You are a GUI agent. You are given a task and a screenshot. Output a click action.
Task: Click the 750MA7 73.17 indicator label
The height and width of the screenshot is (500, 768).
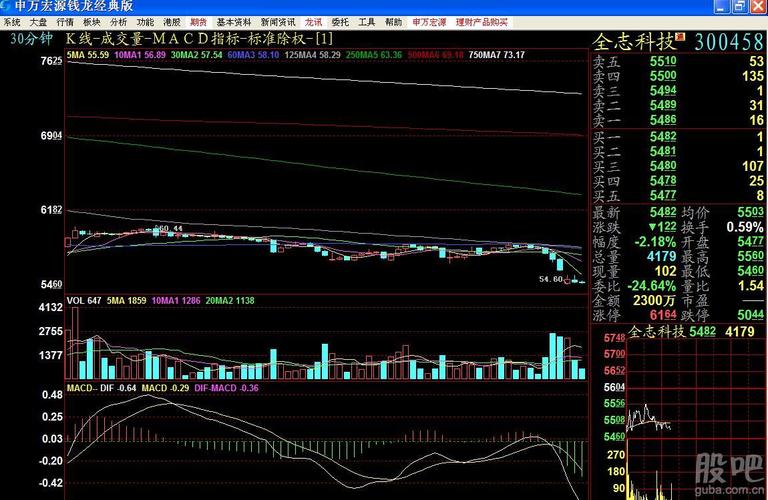click(497, 55)
